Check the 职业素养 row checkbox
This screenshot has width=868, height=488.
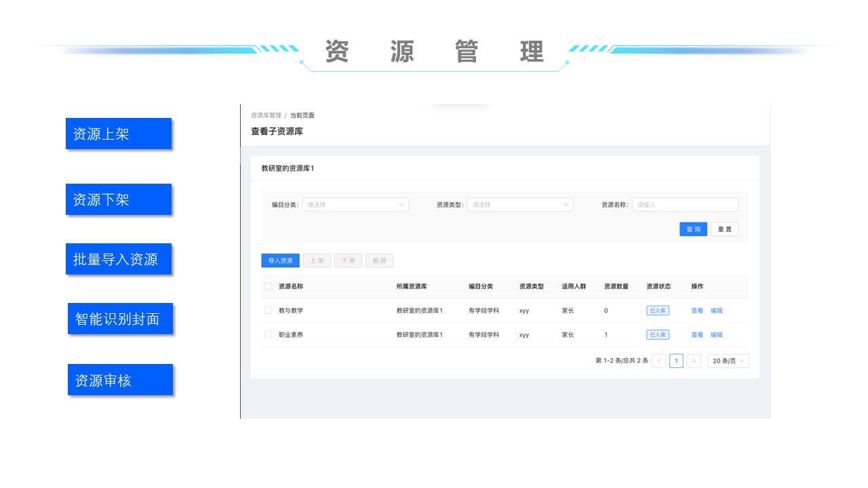point(269,335)
